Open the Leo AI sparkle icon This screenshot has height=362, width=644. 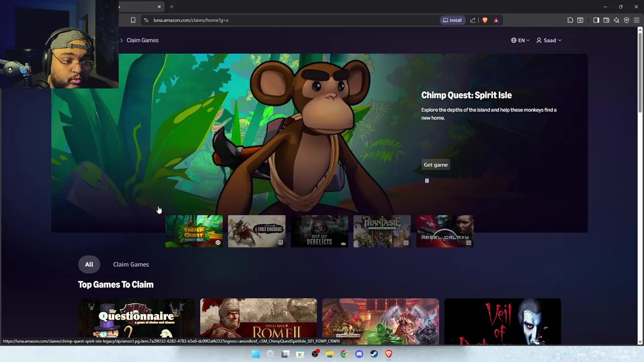(616, 20)
